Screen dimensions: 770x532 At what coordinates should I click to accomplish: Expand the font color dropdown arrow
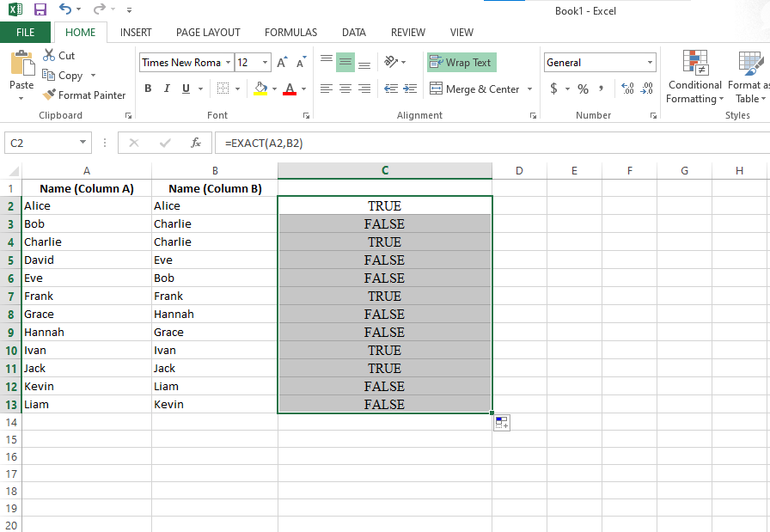coord(303,89)
